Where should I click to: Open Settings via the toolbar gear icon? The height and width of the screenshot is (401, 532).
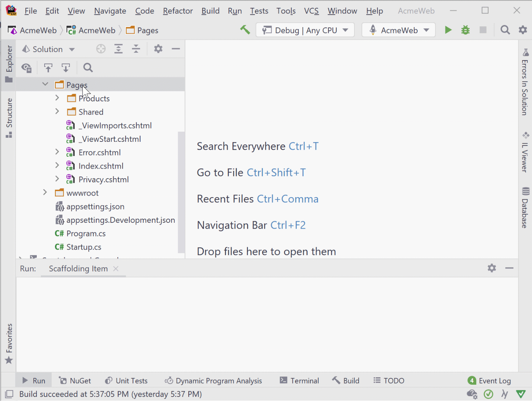[523, 30]
